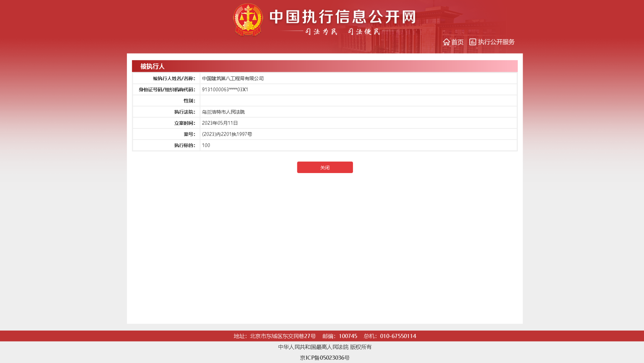Click the switchboard number 010-67550114
The height and width of the screenshot is (363, 644).
398,336
